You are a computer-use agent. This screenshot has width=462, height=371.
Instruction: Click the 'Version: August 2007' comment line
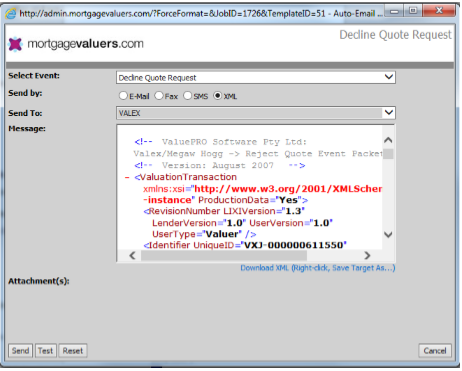point(220,165)
